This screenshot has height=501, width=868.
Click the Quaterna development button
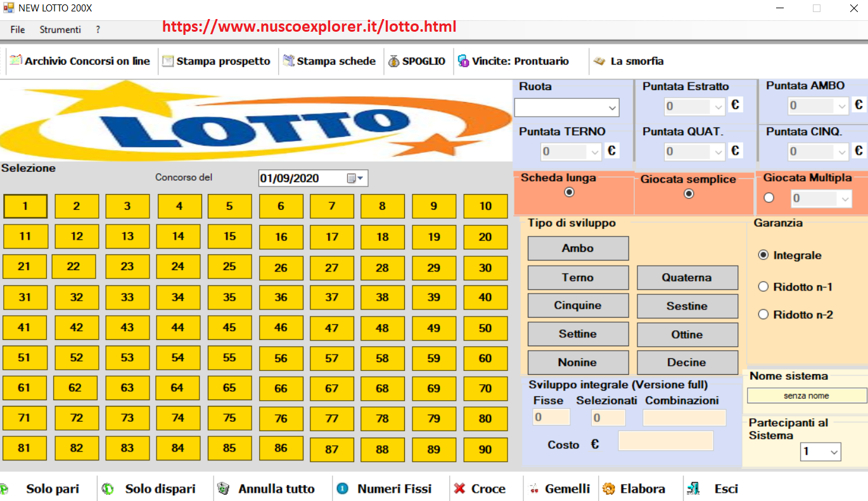point(687,277)
